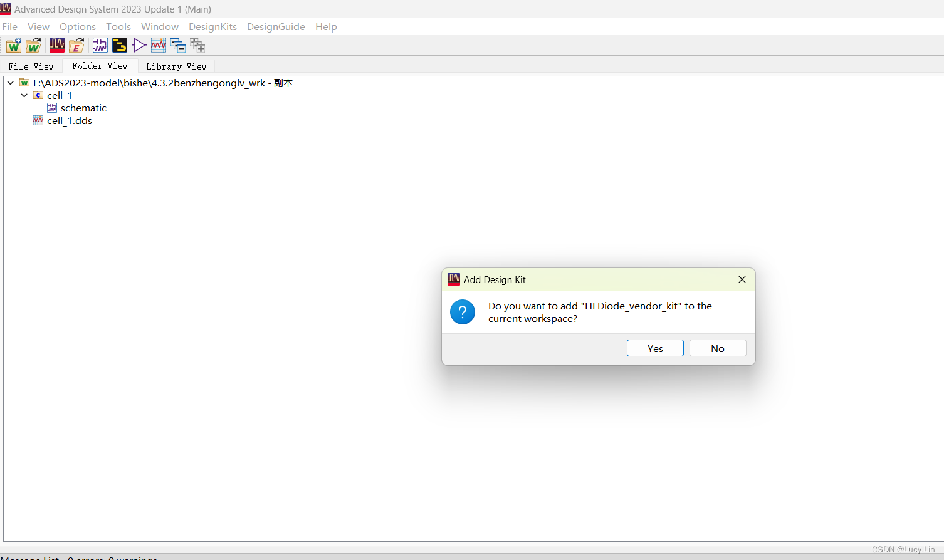
Task: Click the HFDiode_vendor_kit question message text
Action: click(x=600, y=312)
